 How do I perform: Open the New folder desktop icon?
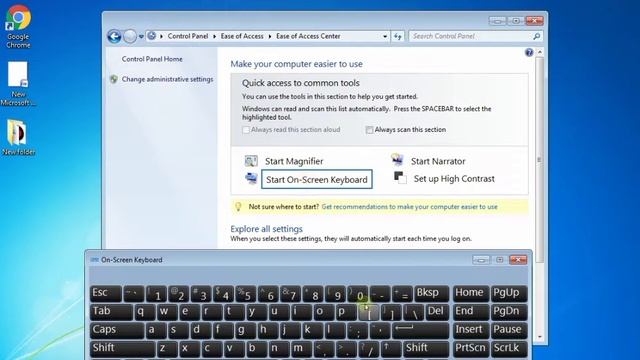coord(18,137)
